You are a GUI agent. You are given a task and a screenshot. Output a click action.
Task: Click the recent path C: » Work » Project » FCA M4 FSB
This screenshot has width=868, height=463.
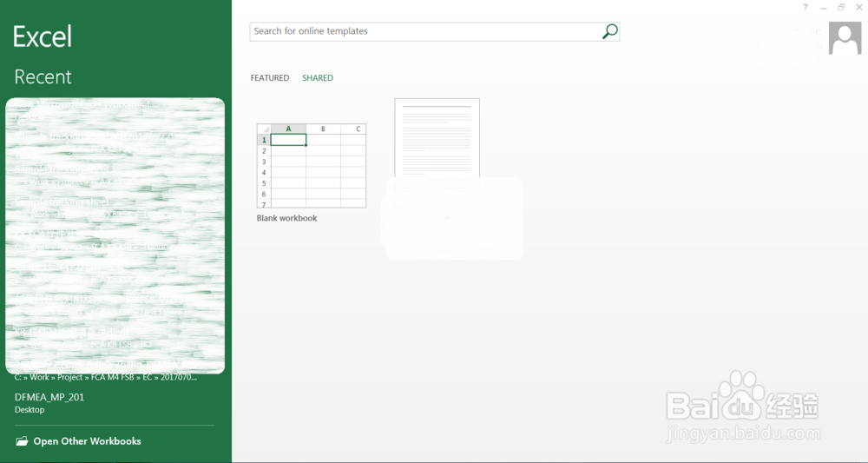[106, 377]
